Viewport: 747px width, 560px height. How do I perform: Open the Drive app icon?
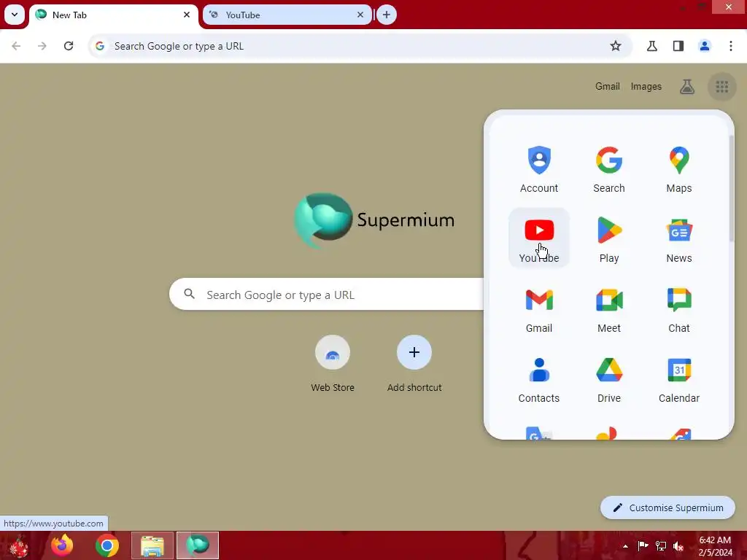pos(609,378)
